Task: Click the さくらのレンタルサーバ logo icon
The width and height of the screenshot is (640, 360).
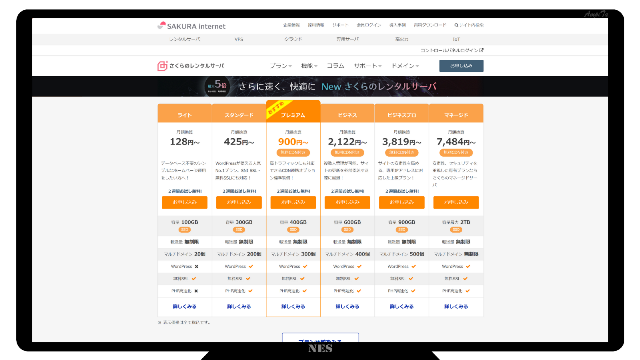Action: pos(162,66)
